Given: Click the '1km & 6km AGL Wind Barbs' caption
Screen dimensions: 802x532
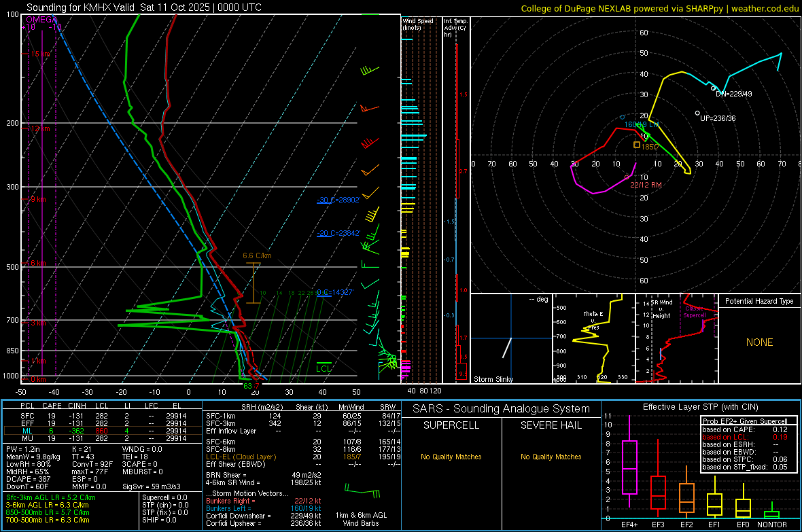Looking at the screenshot, I should 361,519.
